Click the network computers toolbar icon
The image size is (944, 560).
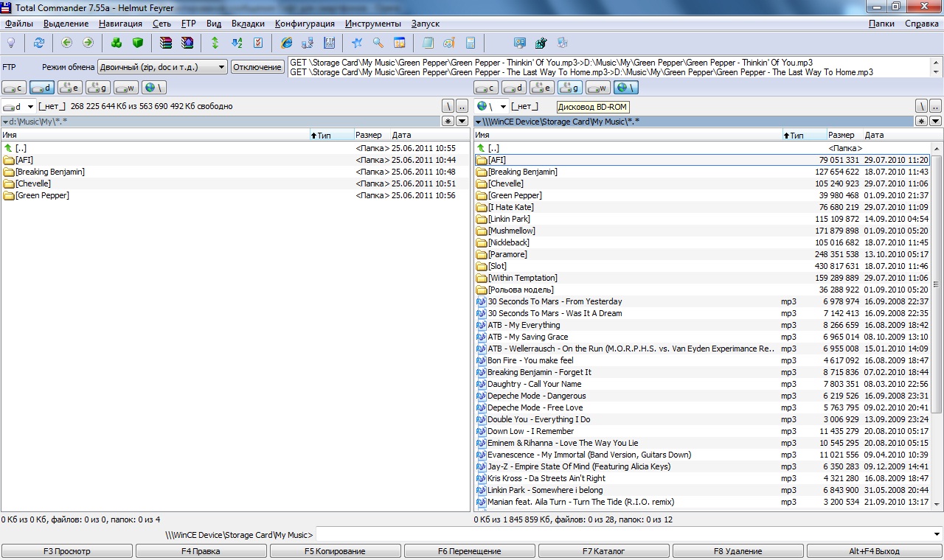pyautogui.click(x=308, y=43)
